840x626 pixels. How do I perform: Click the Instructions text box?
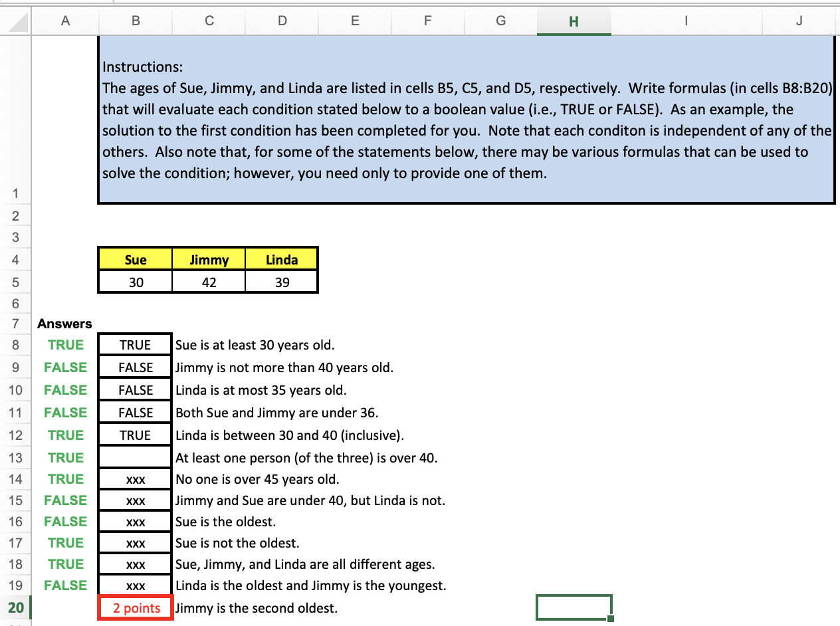click(x=467, y=120)
